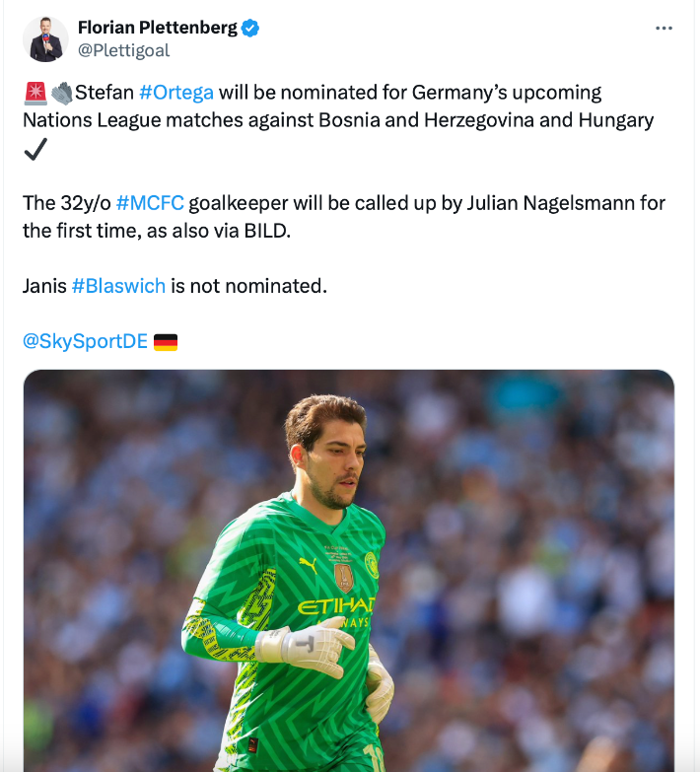700x772 pixels.
Task: Select the #Blaswich hashtag
Action: (118, 286)
